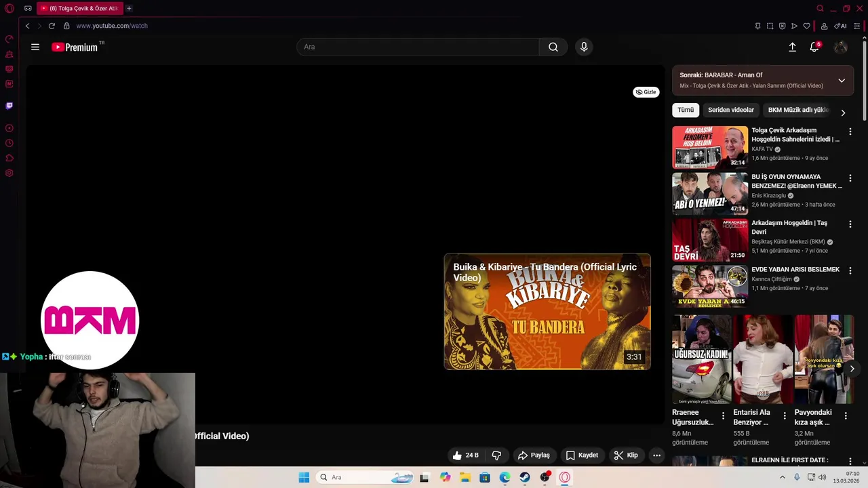This screenshot has height=488, width=868.
Task: Take a snapshot with Opera toolbar
Action: tap(770, 26)
